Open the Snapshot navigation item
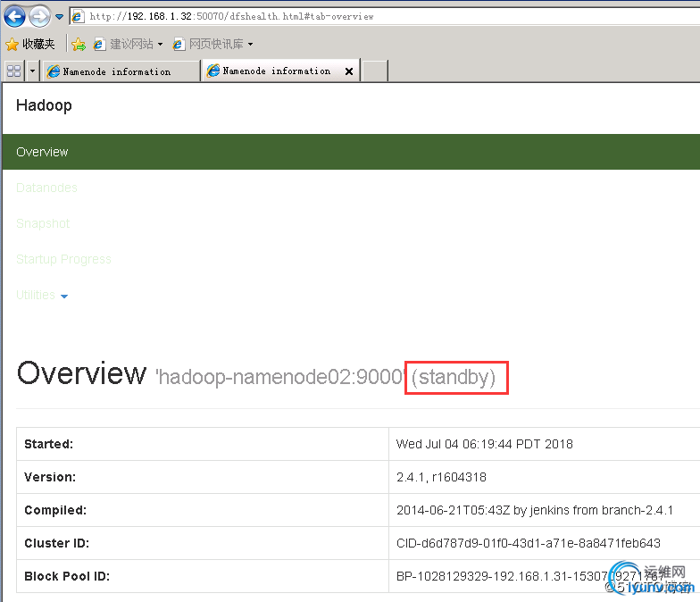The image size is (700, 602). pyautogui.click(x=43, y=223)
